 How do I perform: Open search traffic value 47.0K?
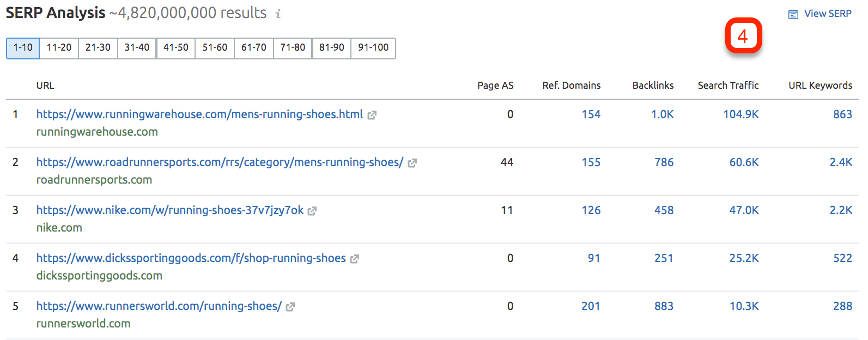click(744, 210)
